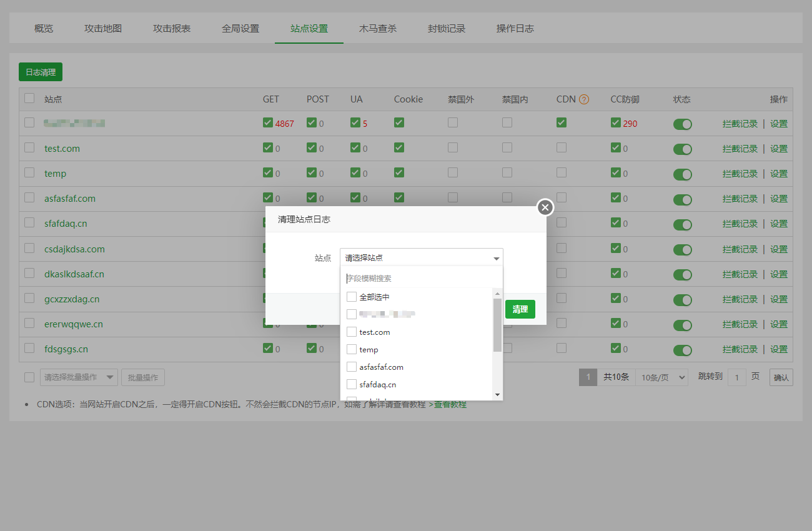Focus the 字段模糊搜索 search field

tap(422, 279)
